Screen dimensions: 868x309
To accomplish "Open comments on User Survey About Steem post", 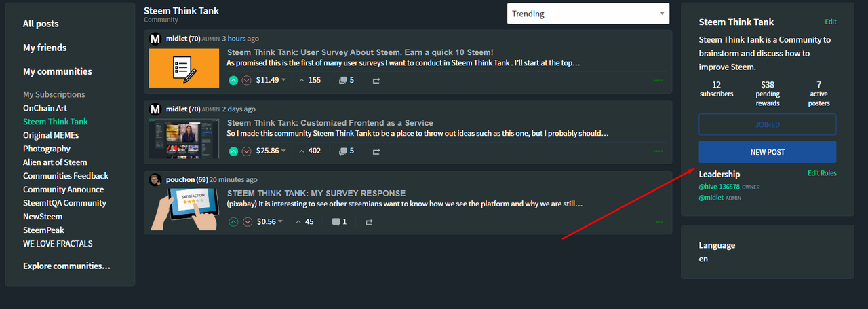I will (x=347, y=80).
